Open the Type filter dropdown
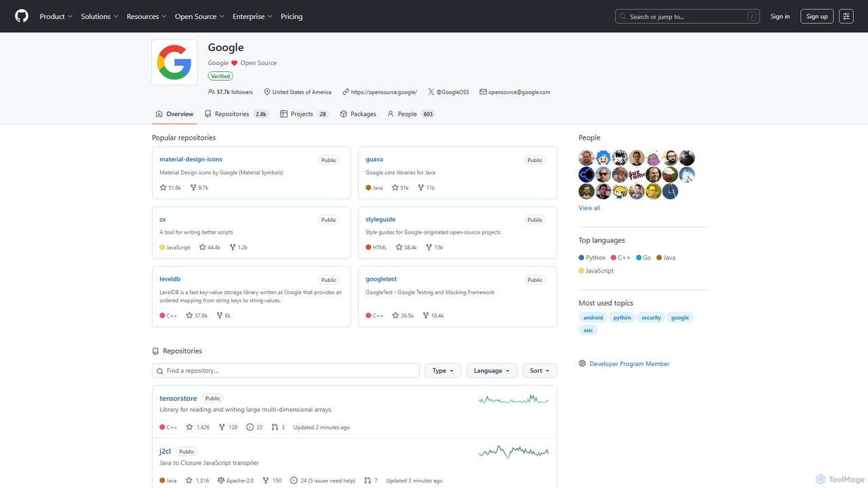 coord(443,371)
